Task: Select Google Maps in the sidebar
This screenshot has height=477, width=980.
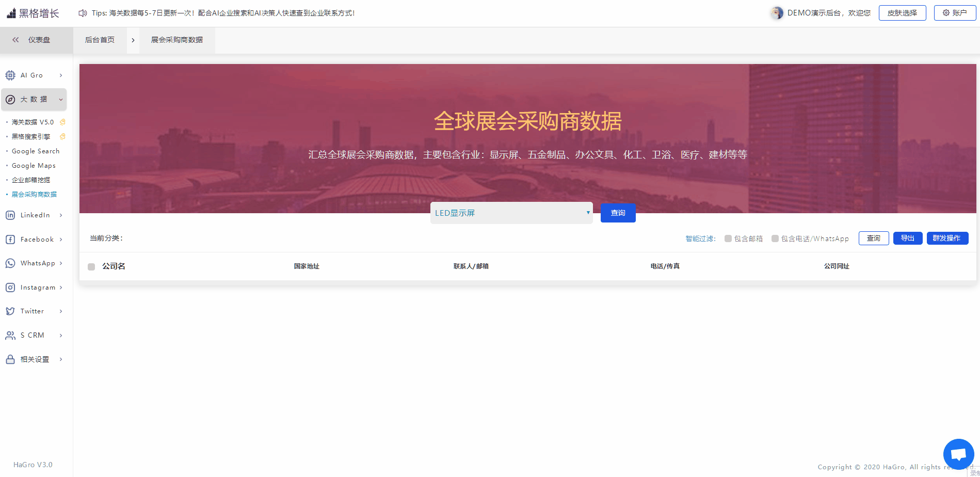Action: (x=34, y=166)
